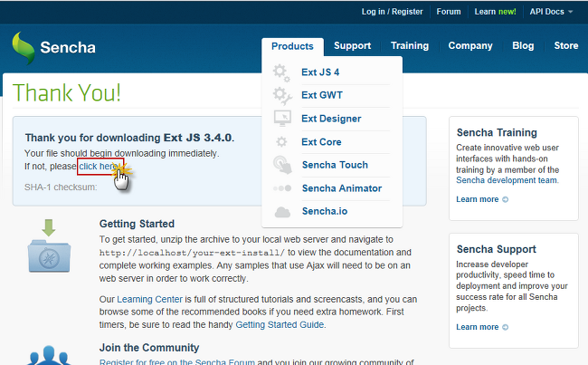588x365 pixels.
Task: Click the SHA-1 checksum label
Action: point(61,187)
